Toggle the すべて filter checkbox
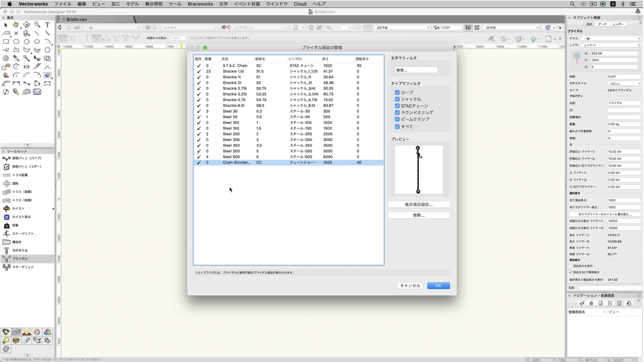The width and height of the screenshot is (644, 362). click(x=397, y=127)
